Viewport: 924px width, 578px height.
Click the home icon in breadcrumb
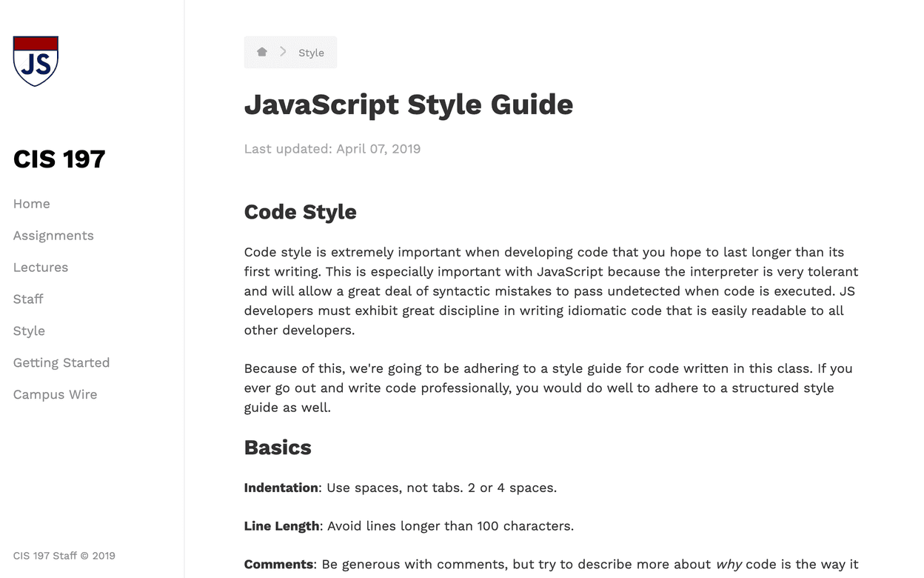261,53
